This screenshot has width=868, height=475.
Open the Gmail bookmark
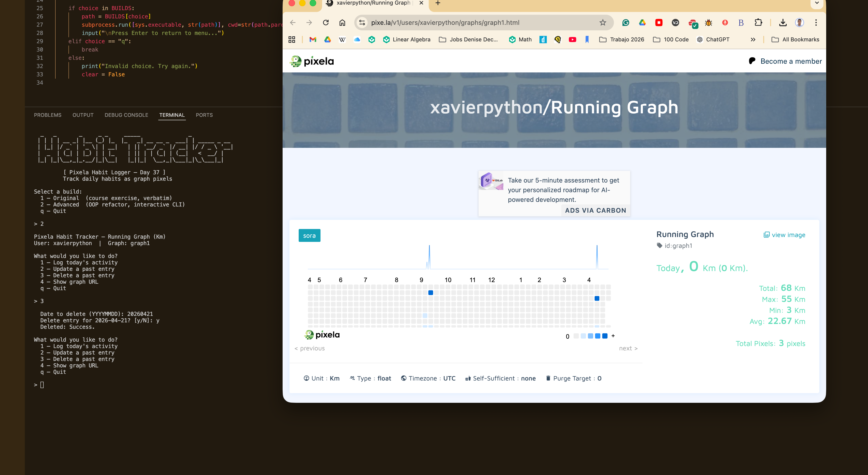coord(313,40)
